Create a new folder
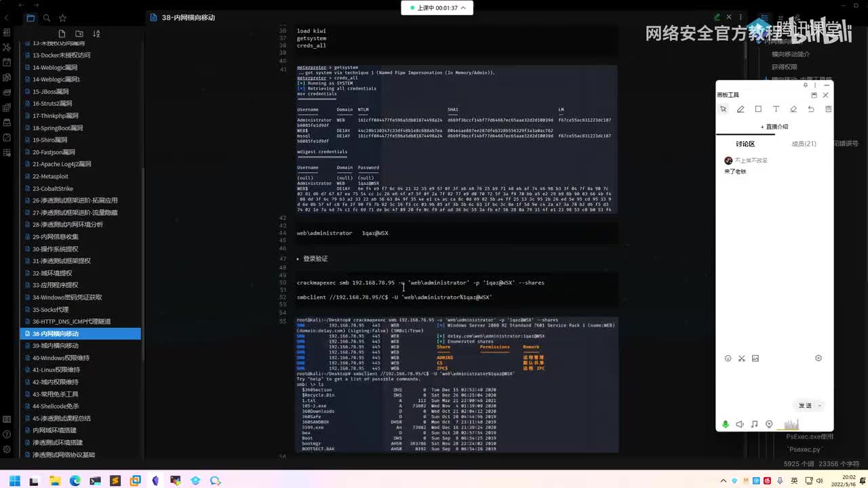The image size is (868, 488). point(79,34)
